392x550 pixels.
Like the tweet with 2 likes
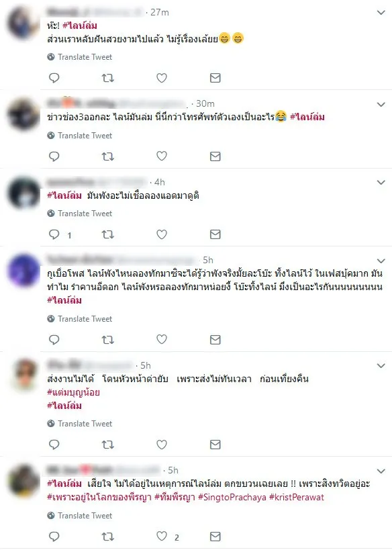tap(162, 536)
